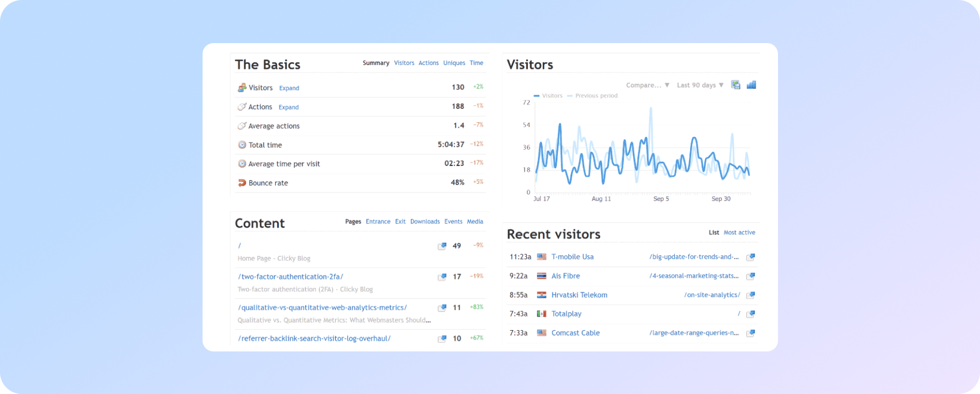
Task: Switch to the Visitors tab in The Basics
Action: [x=404, y=63]
